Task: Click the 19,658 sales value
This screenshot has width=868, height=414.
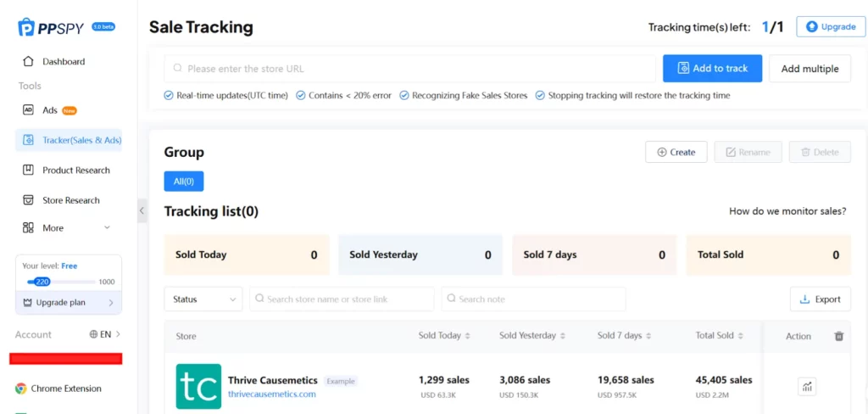Action: click(626, 380)
